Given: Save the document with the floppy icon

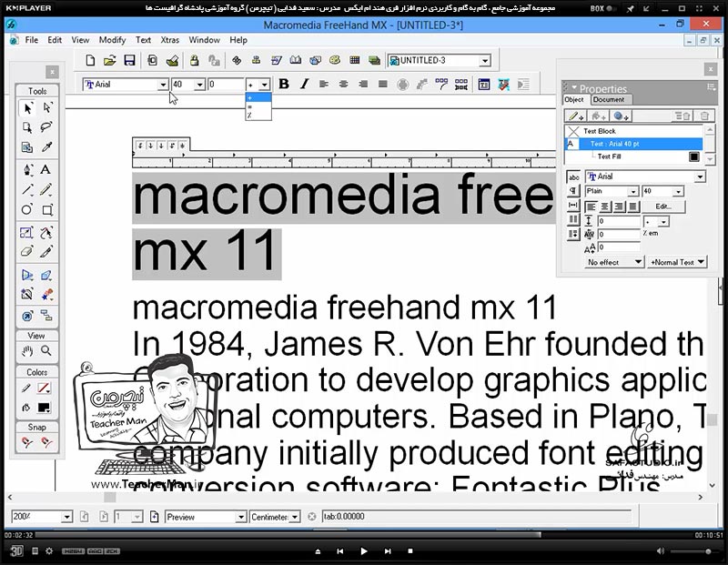Looking at the screenshot, I should (129, 60).
